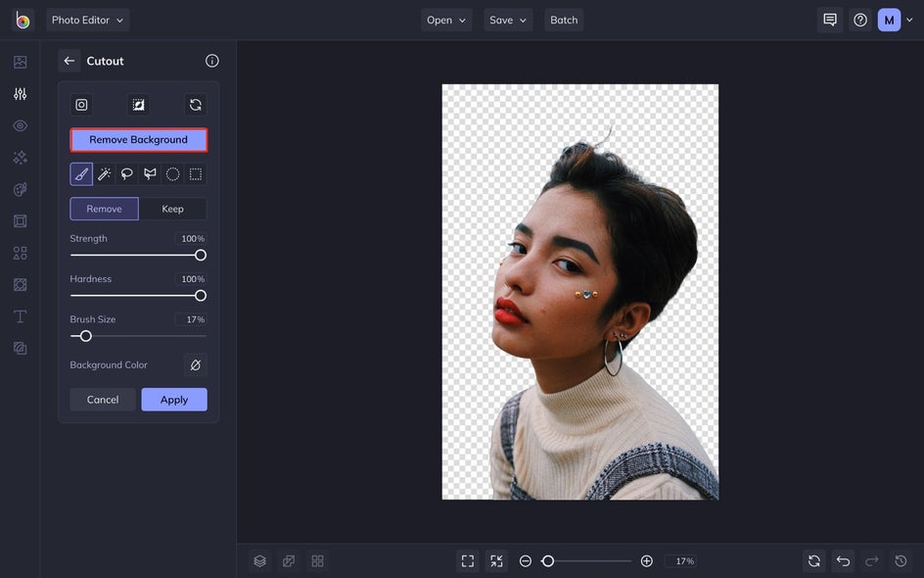The height and width of the screenshot is (578, 924).
Task: Select the Brush tool toggle
Action: point(81,174)
